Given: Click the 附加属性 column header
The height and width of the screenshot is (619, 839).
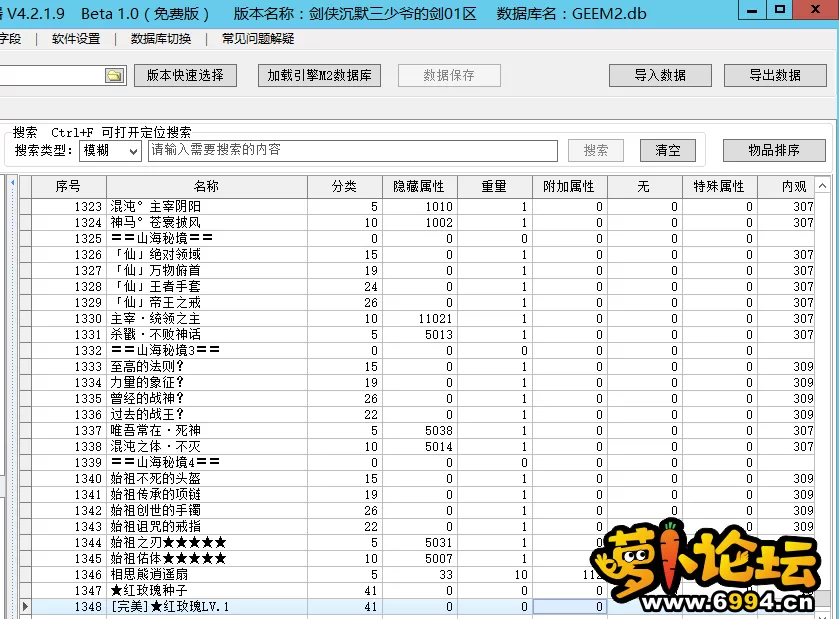Looking at the screenshot, I should [x=569, y=186].
